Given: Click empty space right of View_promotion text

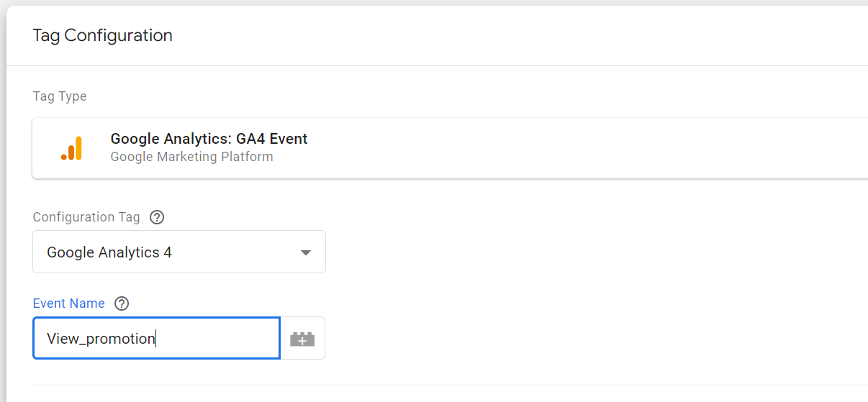Looking at the screenshot, I should [216, 339].
